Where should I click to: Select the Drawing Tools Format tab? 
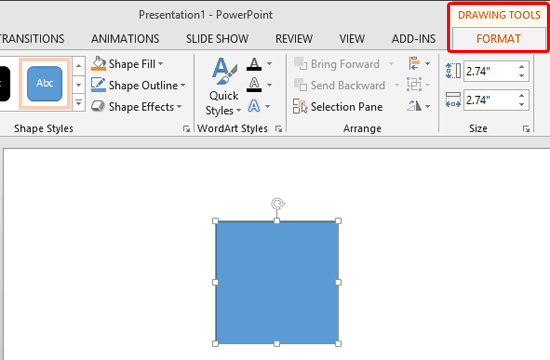click(x=498, y=39)
